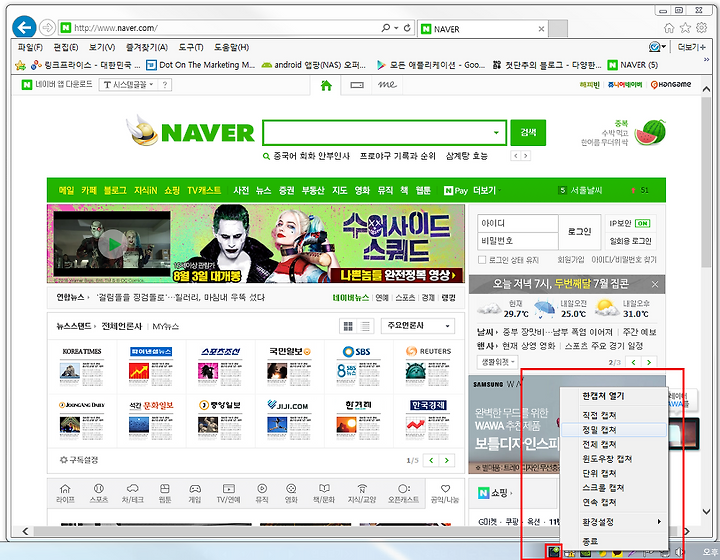The image size is (720, 560).
Task: Open the 게임 category icon
Action: tap(195, 493)
